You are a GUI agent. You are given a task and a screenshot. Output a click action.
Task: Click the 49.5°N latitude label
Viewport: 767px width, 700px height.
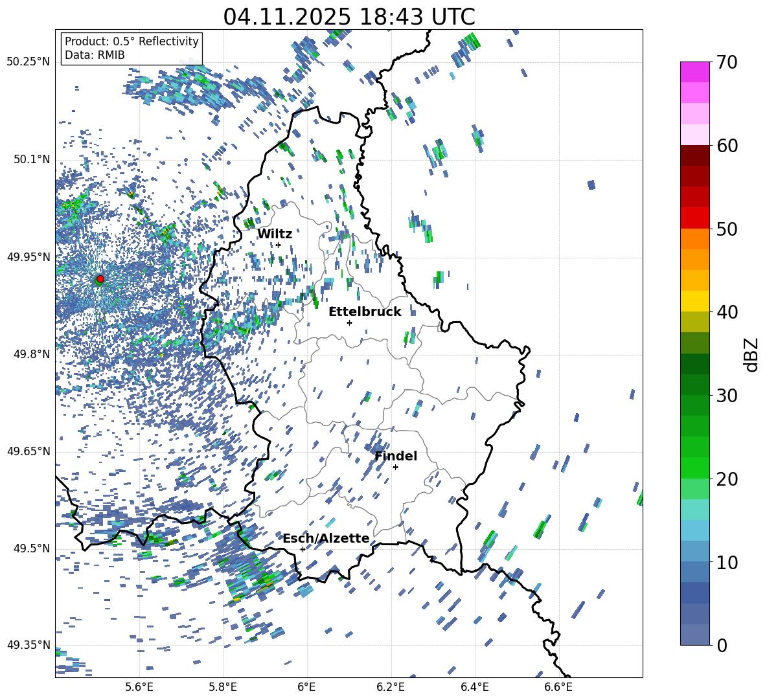tap(32, 548)
